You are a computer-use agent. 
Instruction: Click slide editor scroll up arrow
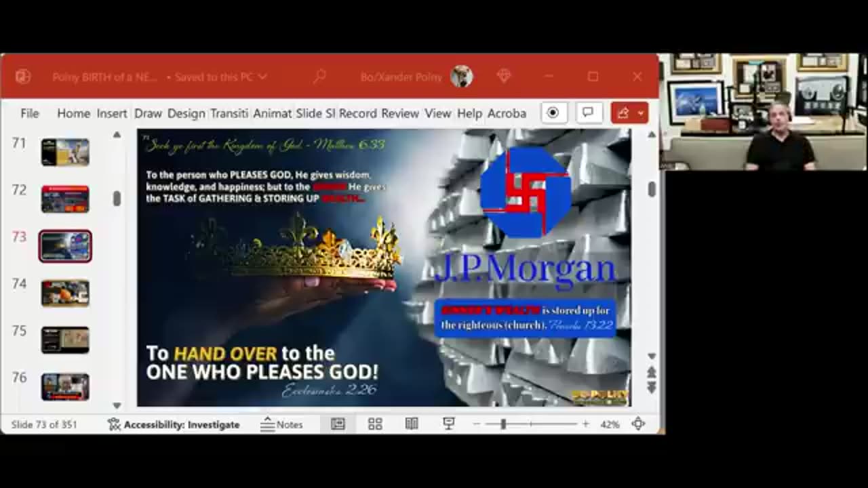(652, 135)
